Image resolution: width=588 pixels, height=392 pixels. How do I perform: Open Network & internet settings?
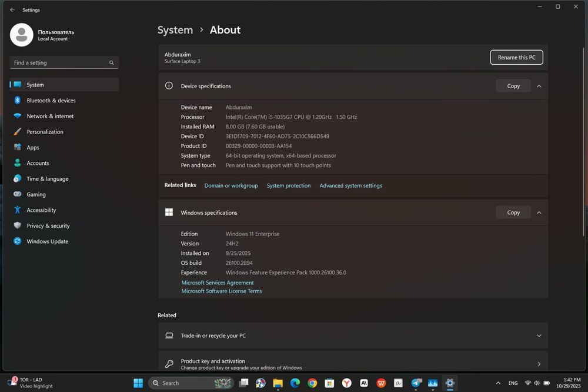(x=64, y=117)
